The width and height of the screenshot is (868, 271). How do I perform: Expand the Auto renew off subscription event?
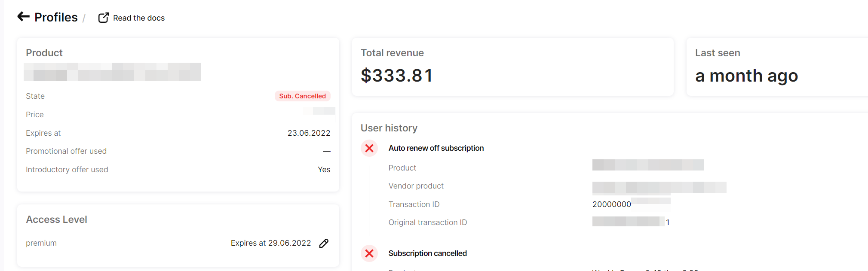(436, 148)
